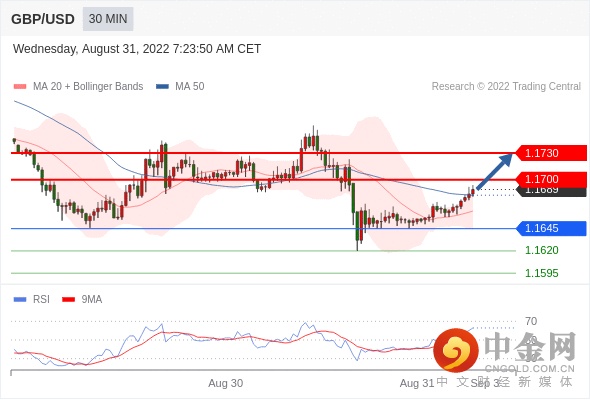The image size is (590, 400).
Task: Click the 1.1645 pivot price tag
Action: (x=551, y=228)
